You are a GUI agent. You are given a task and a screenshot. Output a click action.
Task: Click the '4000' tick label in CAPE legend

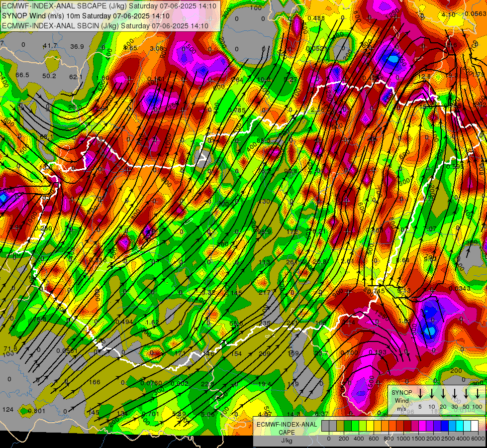pos(463,439)
